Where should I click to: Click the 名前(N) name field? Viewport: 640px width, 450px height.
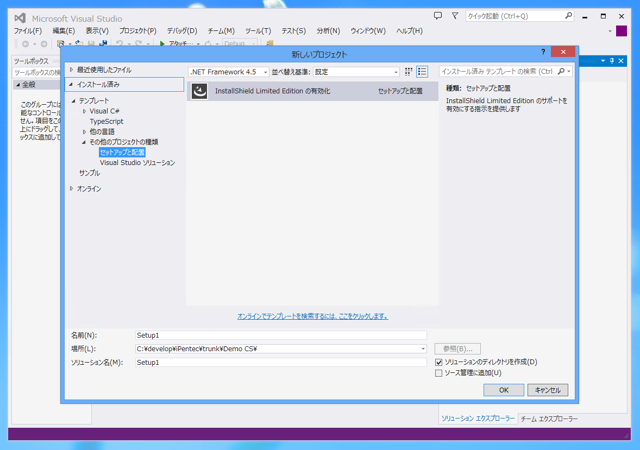tap(281, 335)
